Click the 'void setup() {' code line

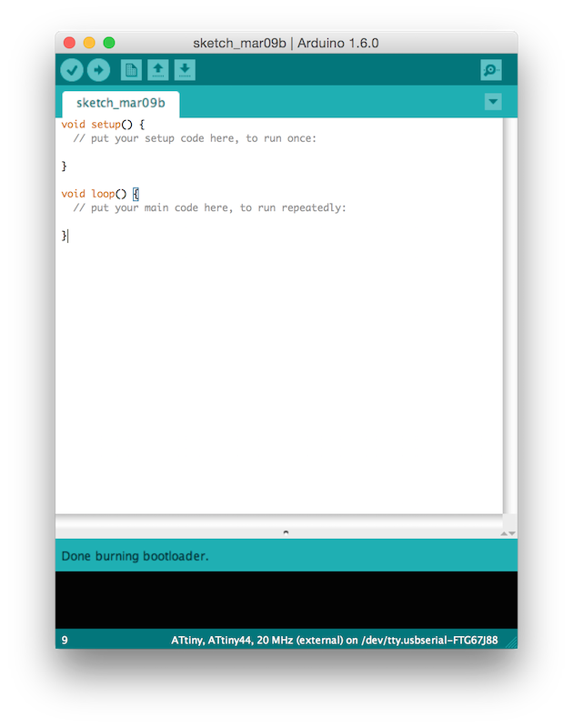[x=103, y=125]
